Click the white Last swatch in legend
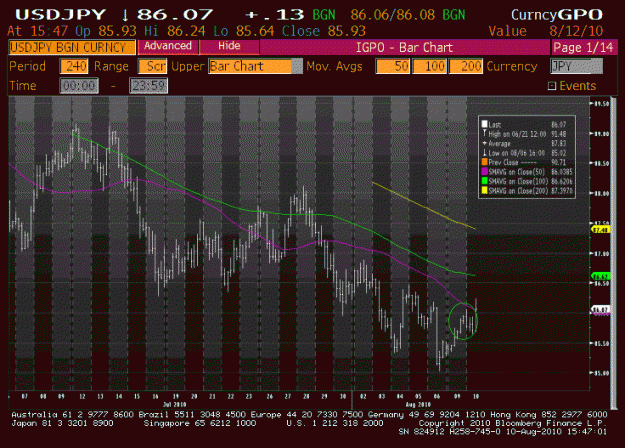The height and width of the screenshot is (448, 625). click(x=484, y=124)
